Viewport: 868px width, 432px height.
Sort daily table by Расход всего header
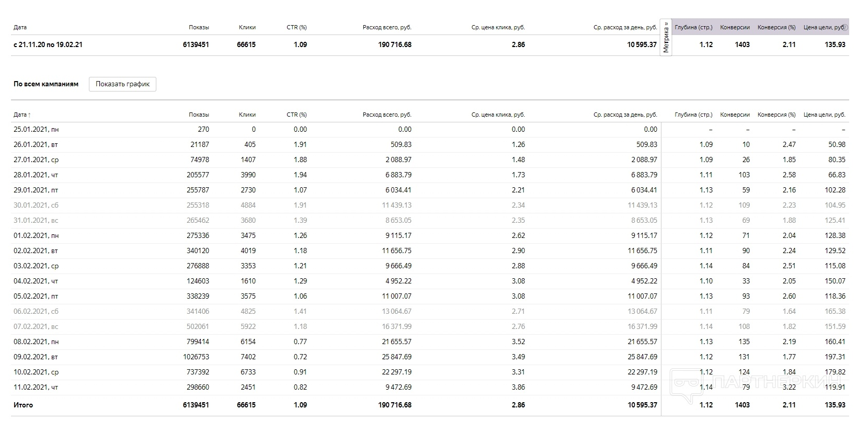(387, 115)
